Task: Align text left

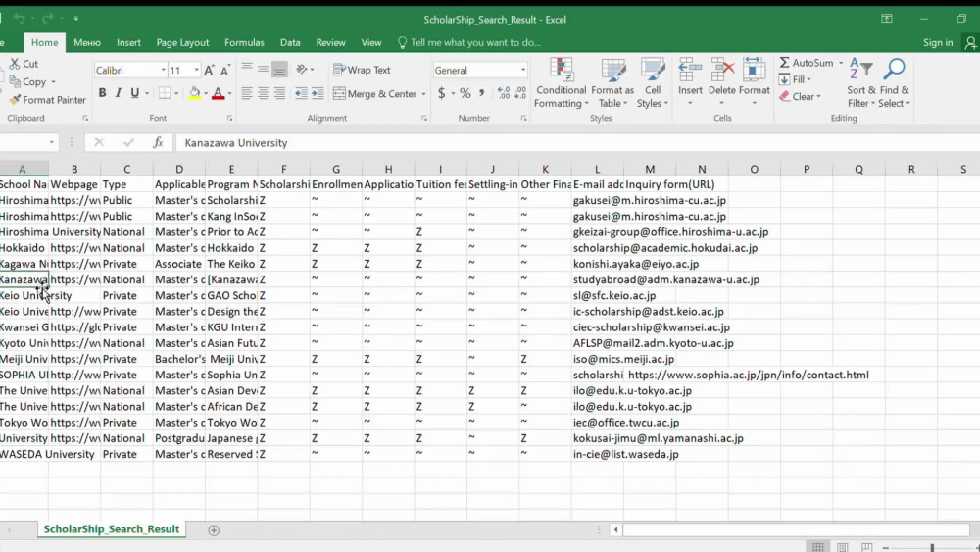Action: point(247,93)
